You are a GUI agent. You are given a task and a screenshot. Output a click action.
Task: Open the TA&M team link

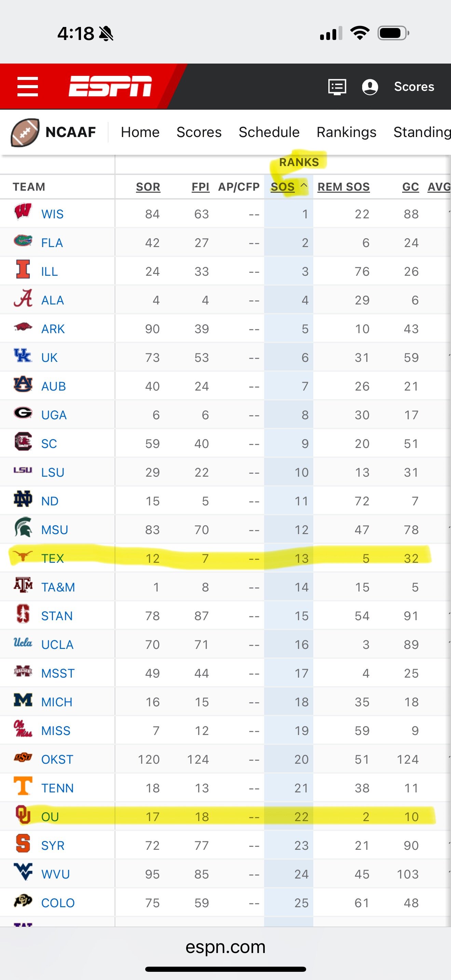click(x=58, y=587)
